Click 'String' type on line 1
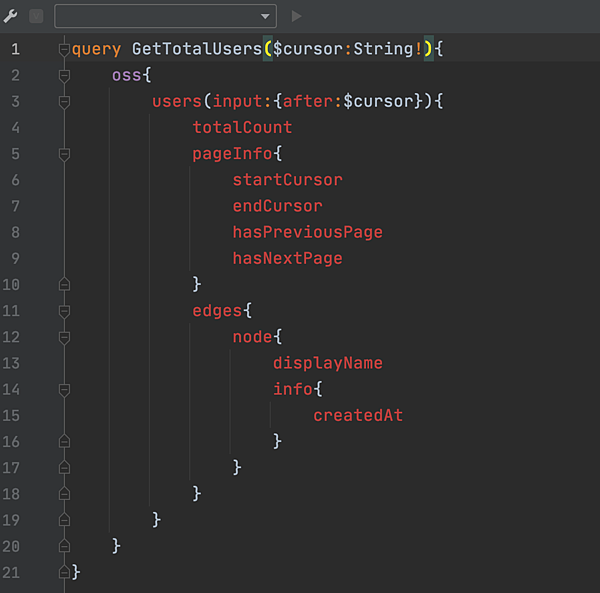The image size is (600, 593). (x=383, y=49)
